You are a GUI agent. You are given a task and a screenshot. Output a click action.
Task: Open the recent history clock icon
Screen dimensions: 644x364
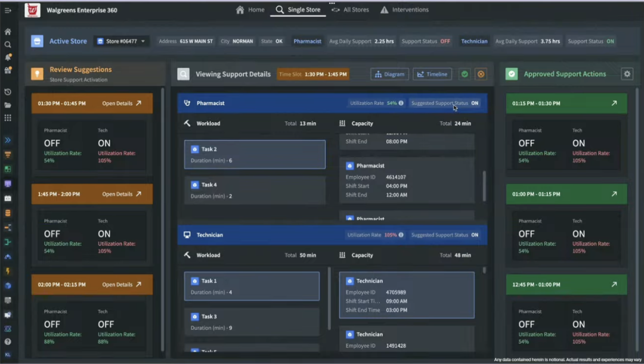(x=8, y=92)
